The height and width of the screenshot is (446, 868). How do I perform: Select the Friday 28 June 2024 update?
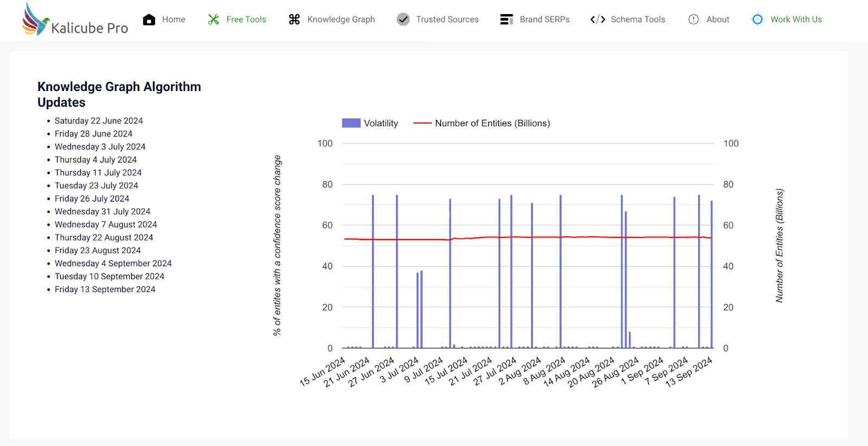coord(93,134)
